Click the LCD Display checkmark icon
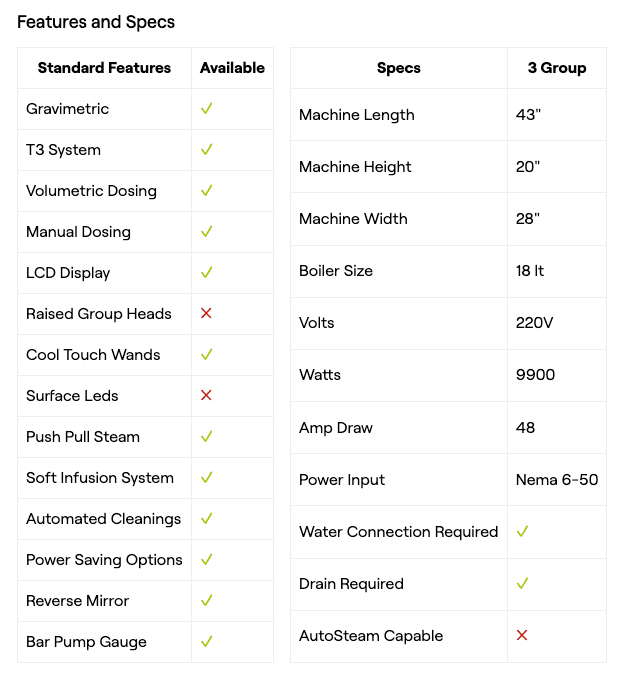This screenshot has height=679, width=630. coord(206,273)
